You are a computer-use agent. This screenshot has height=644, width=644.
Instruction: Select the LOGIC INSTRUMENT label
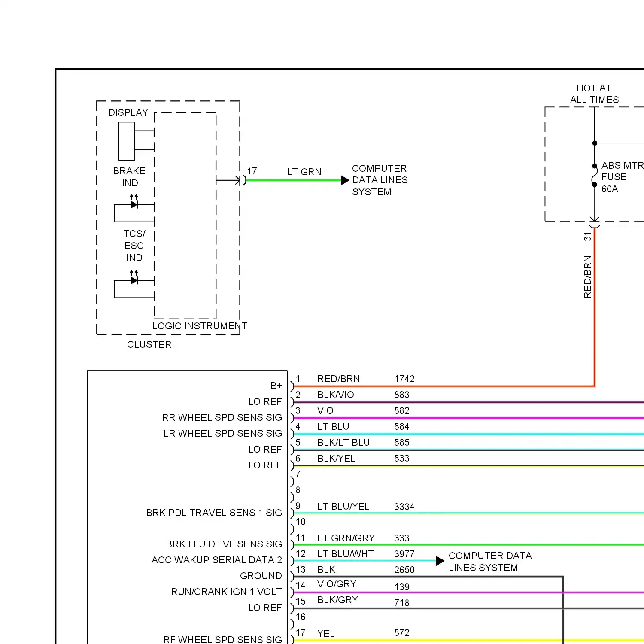coord(200,326)
